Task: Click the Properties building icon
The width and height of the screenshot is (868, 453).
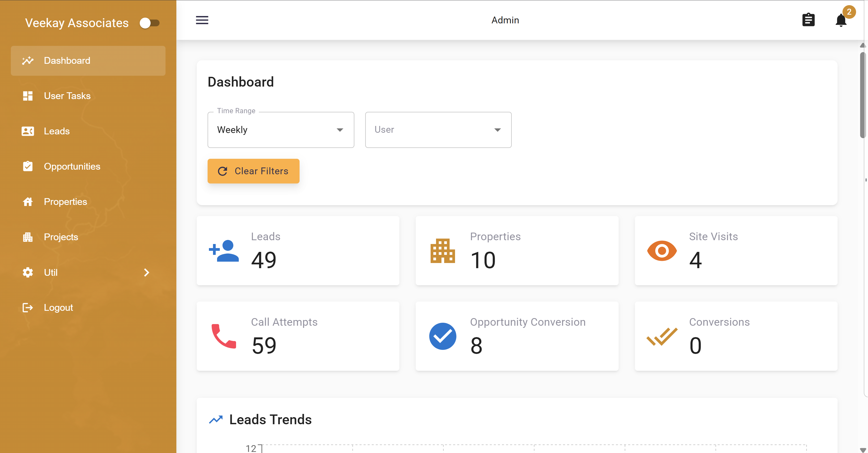Action: (x=443, y=251)
